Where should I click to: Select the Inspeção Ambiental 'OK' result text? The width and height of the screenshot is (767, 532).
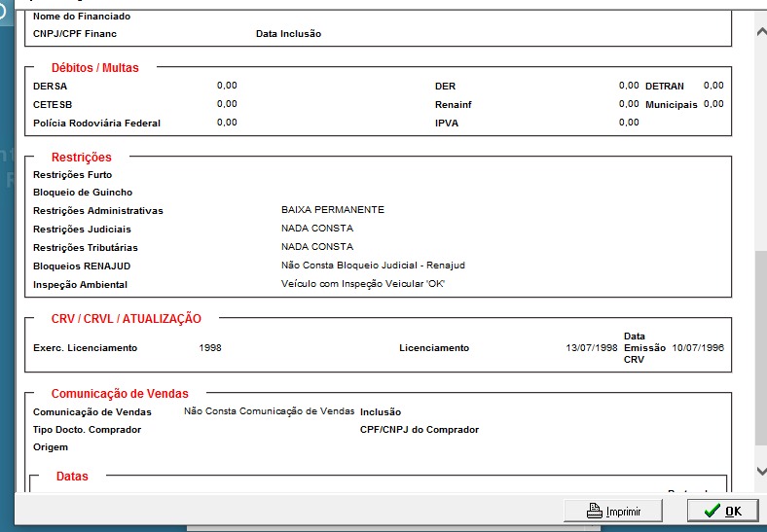click(x=362, y=284)
